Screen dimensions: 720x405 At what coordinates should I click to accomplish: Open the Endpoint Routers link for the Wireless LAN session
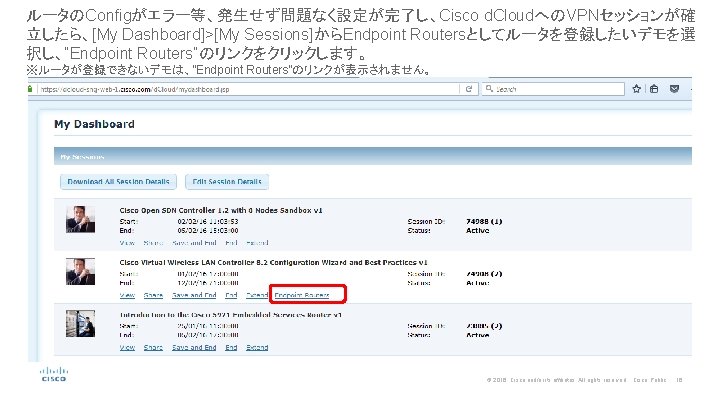[x=302, y=295]
